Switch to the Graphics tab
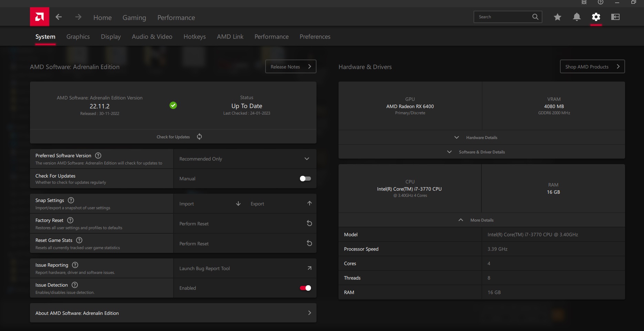Viewport: 644px width, 331px height. 78,36
